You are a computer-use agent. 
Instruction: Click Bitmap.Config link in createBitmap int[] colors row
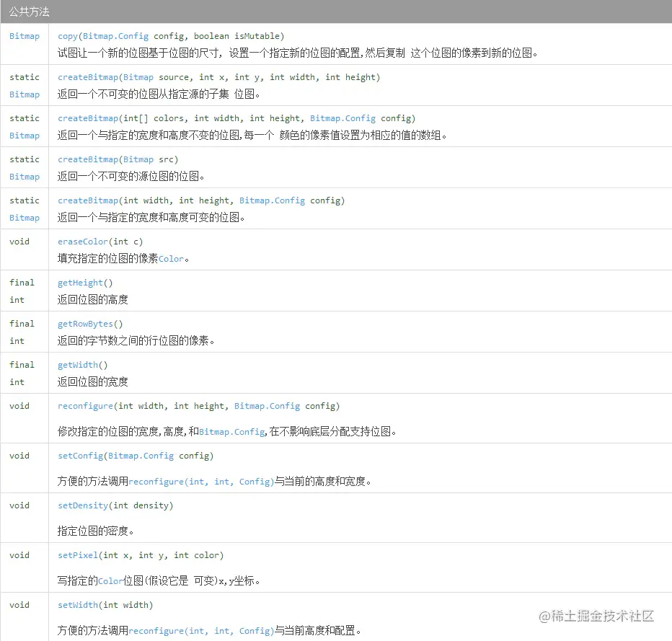point(343,118)
